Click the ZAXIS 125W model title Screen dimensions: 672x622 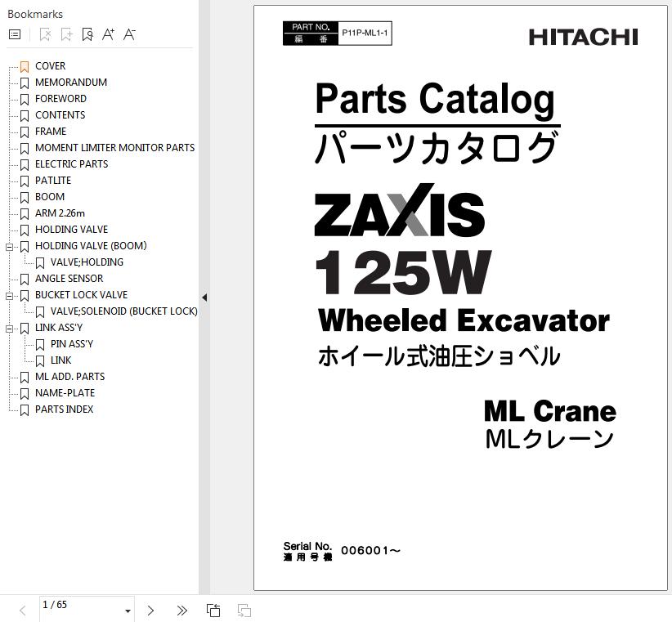[x=403, y=239]
